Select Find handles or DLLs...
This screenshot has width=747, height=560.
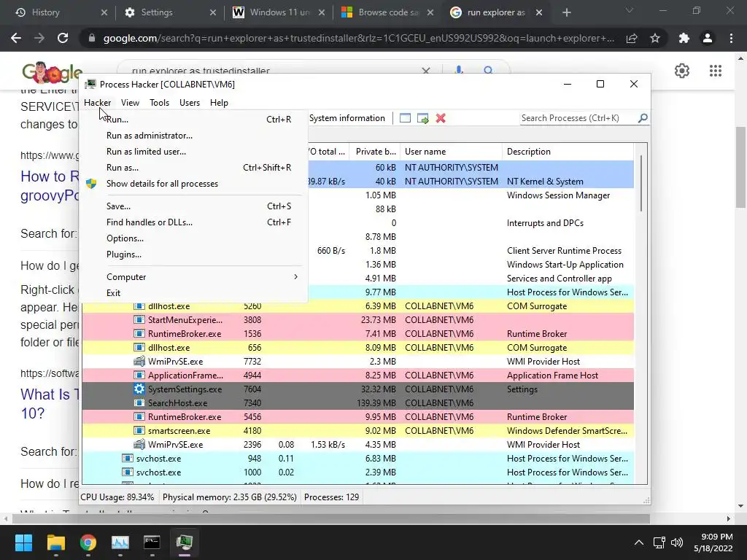193,222
